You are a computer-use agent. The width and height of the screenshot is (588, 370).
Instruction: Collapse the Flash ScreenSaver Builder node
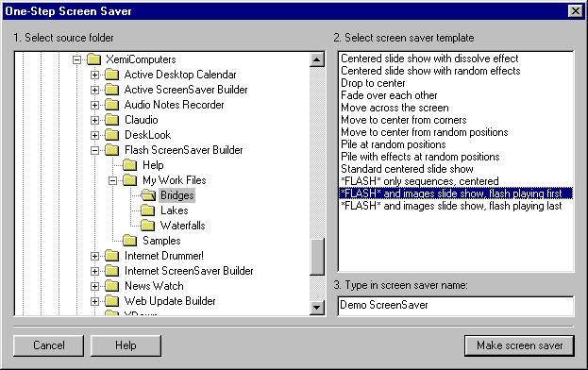[x=95, y=150]
